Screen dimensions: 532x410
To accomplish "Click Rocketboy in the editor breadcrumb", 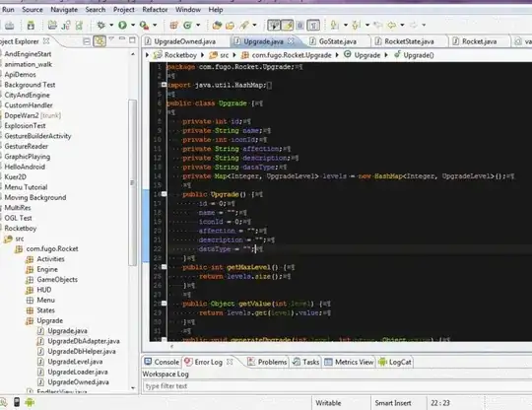I will tap(180, 55).
